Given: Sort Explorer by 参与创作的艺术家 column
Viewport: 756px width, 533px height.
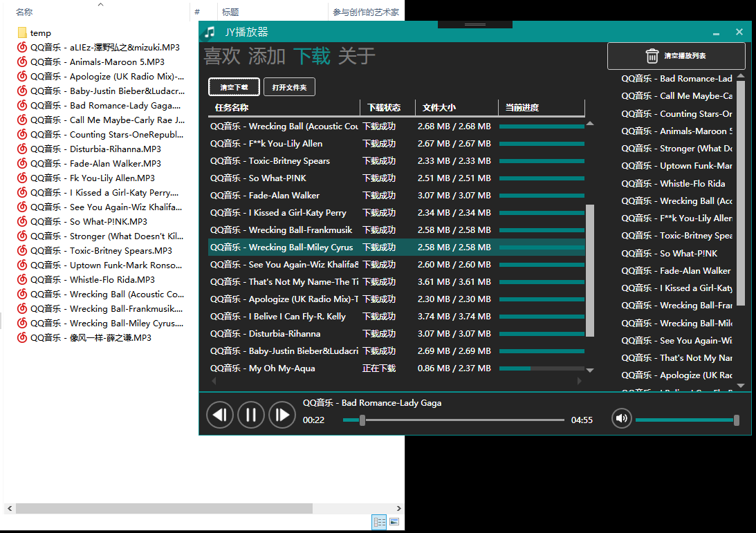Looking at the screenshot, I should 366,12.
